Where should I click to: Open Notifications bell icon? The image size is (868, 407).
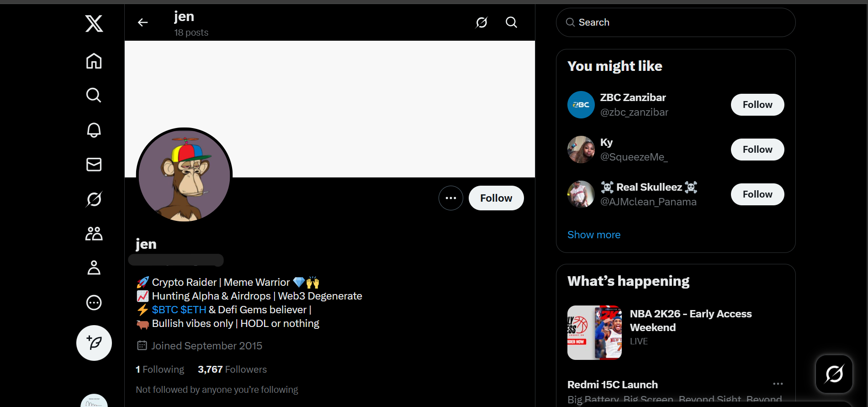point(94,130)
